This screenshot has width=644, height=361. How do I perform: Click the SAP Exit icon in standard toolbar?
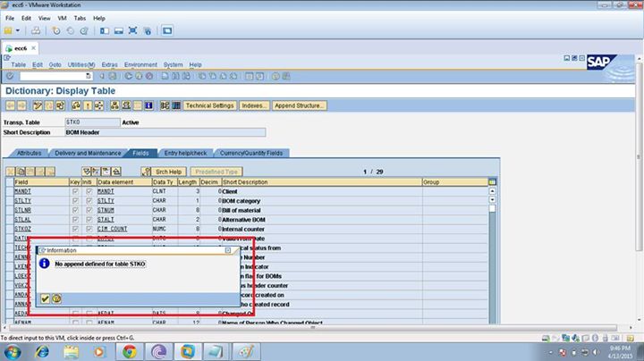click(x=139, y=76)
